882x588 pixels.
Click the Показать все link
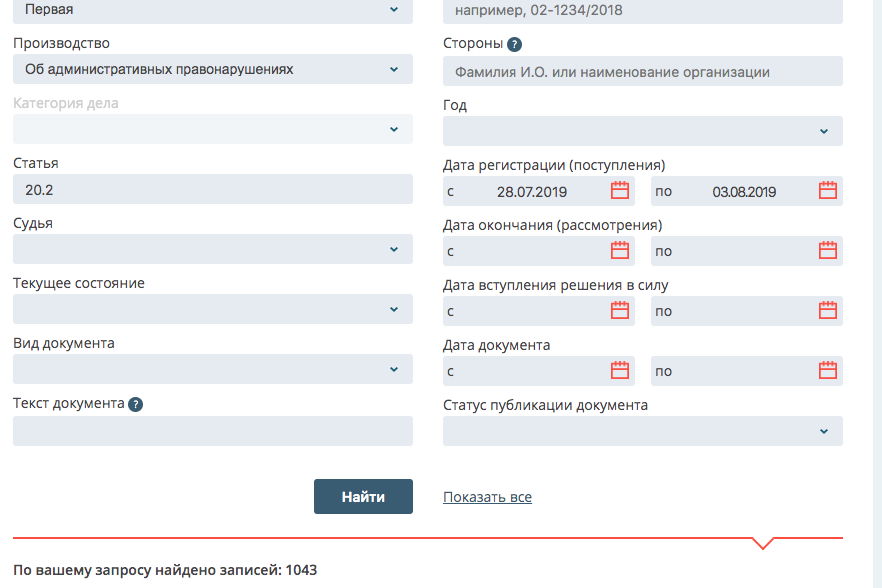(487, 497)
